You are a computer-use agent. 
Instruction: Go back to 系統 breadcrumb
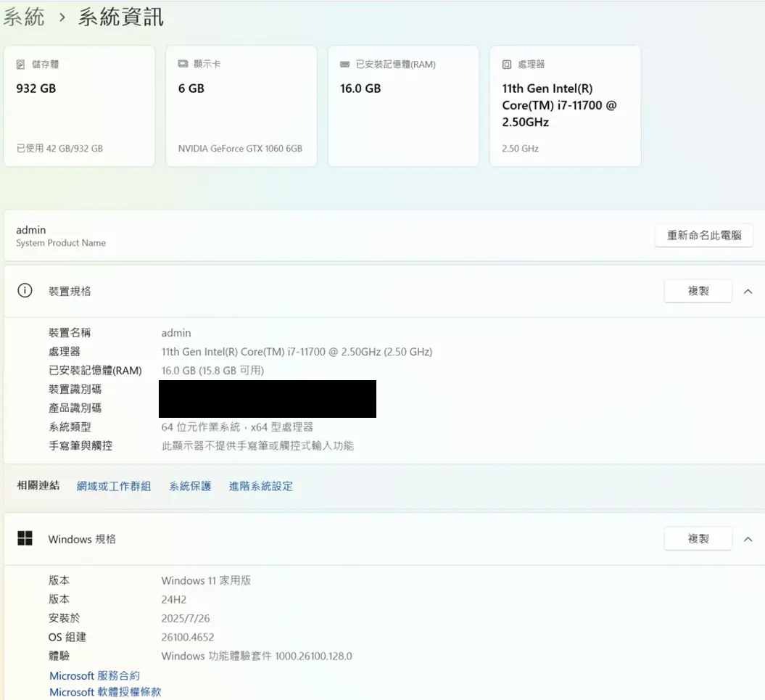24,17
